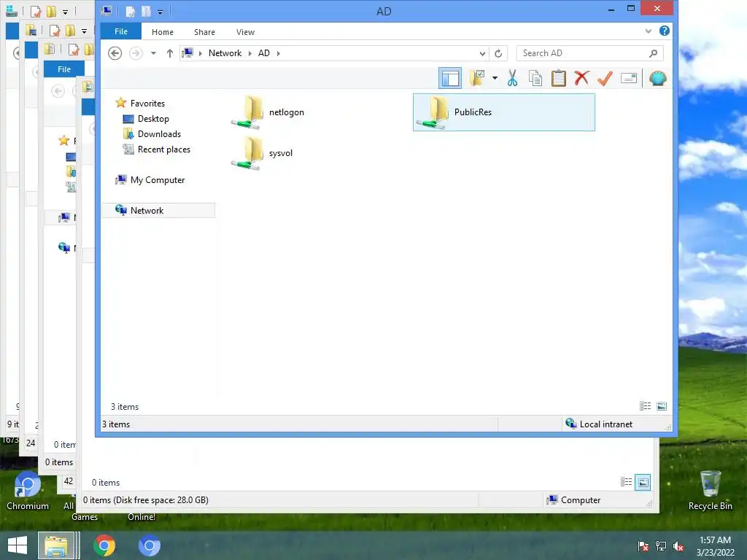Click the Action Center flag tray icon
747x560 pixels.
pyautogui.click(x=643, y=545)
